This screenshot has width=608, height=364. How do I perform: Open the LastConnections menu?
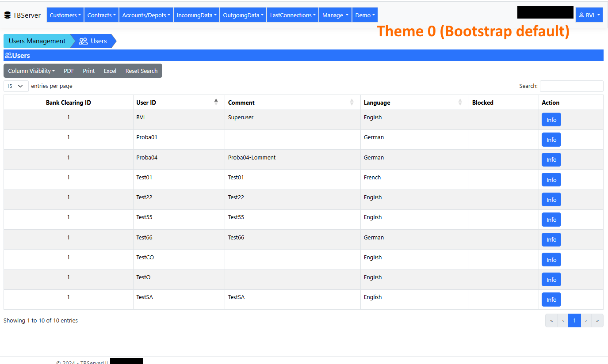coord(293,15)
